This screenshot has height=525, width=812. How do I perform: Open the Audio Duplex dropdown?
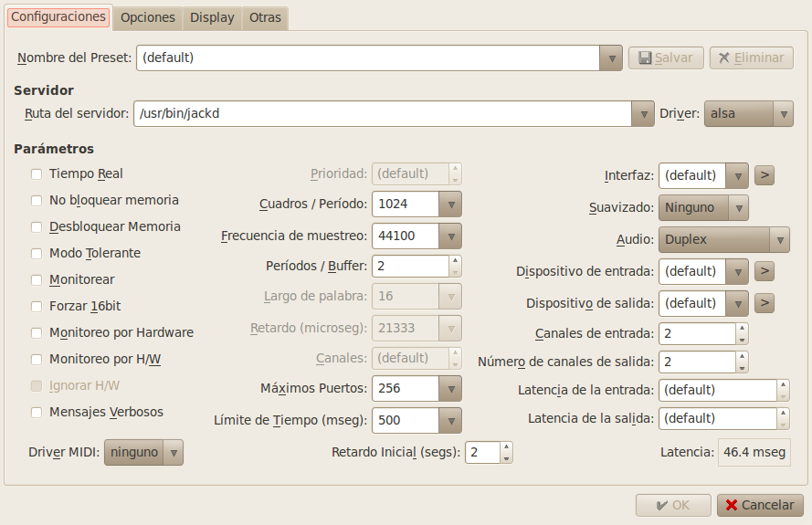pyautogui.click(x=724, y=240)
